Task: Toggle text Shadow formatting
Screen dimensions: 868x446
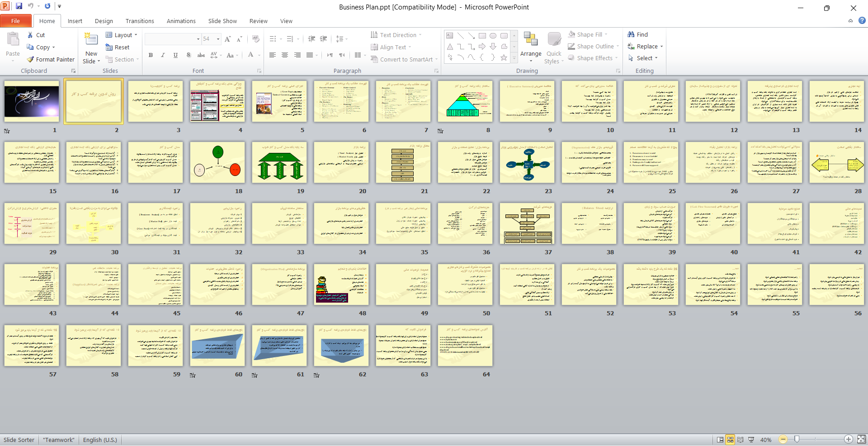Action: 188,55
